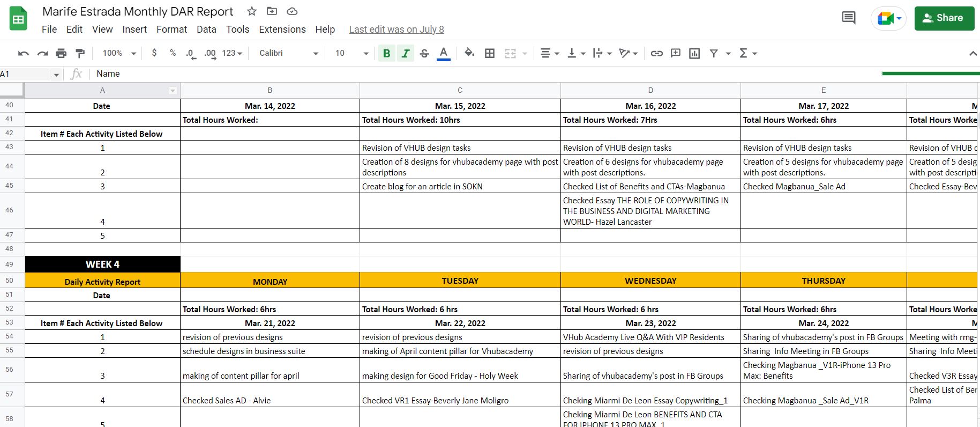Open the functions sigma menu
980x427 pixels.
pyautogui.click(x=748, y=53)
